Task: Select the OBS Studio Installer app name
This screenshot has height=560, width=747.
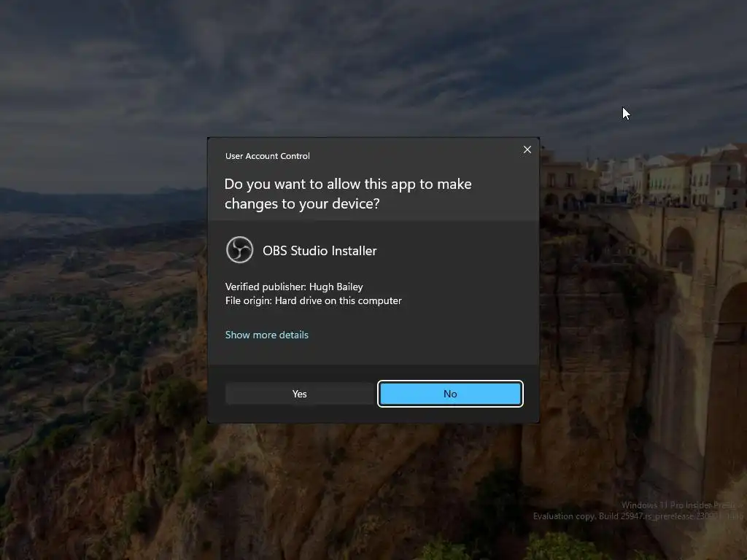Action: click(320, 251)
